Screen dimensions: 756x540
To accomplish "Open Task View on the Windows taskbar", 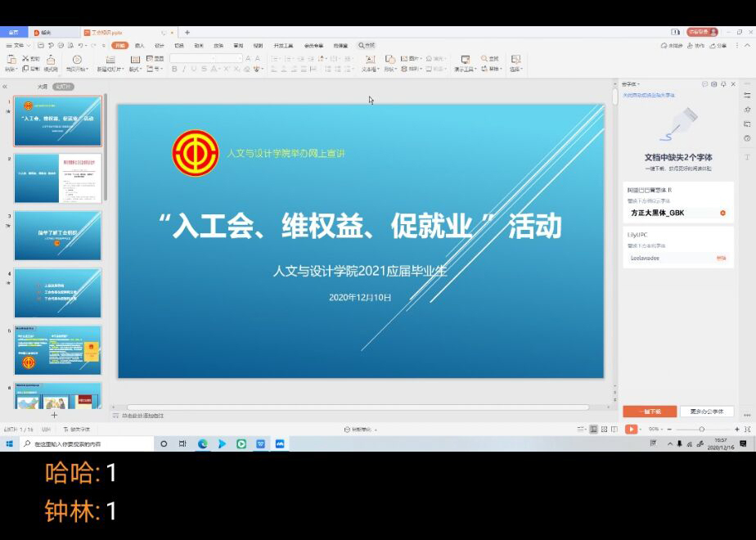I will (182, 443).
